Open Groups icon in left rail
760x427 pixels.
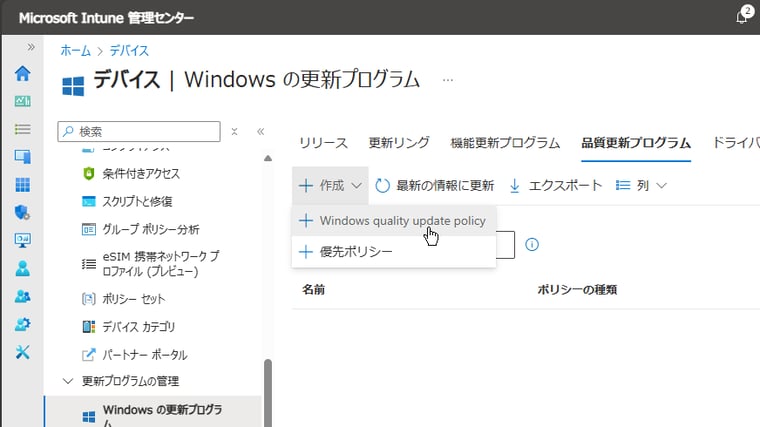point(22,296)
